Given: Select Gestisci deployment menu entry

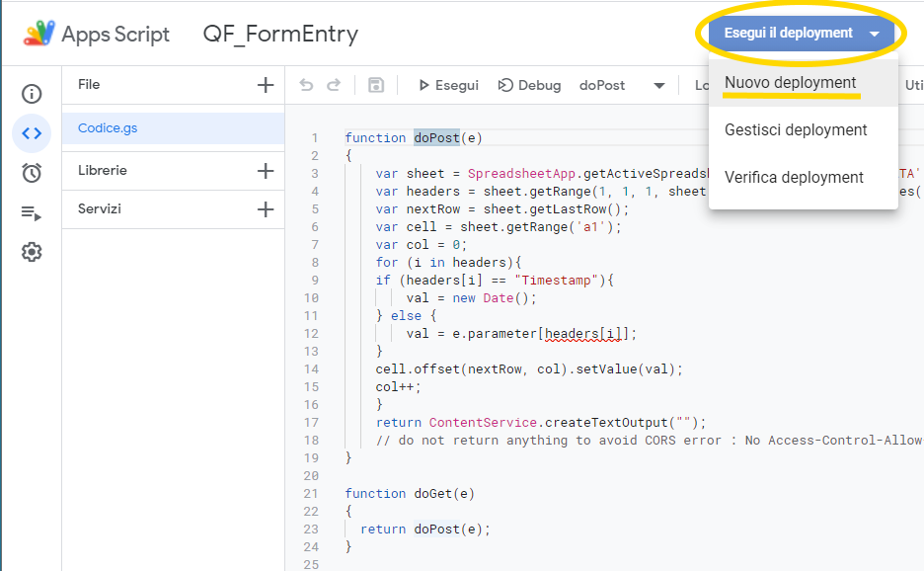Looking at the screenshot, I should click(x=796, y=130).
